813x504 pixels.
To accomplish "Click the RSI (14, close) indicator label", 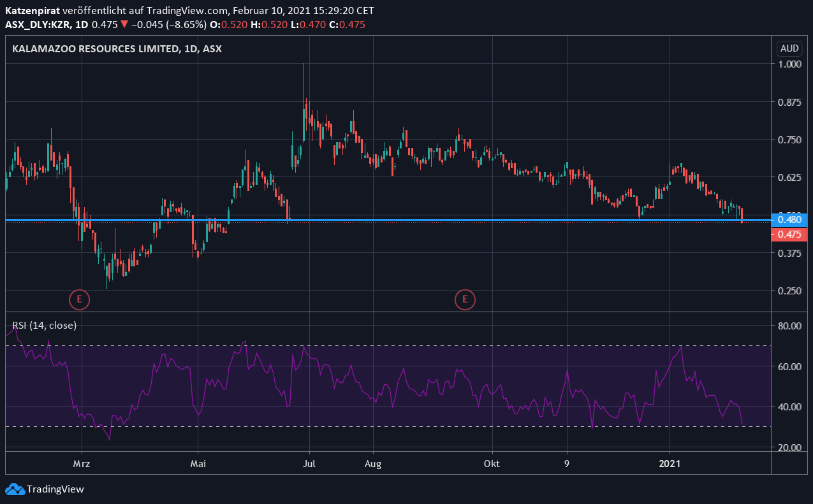I will pos(44,325).
